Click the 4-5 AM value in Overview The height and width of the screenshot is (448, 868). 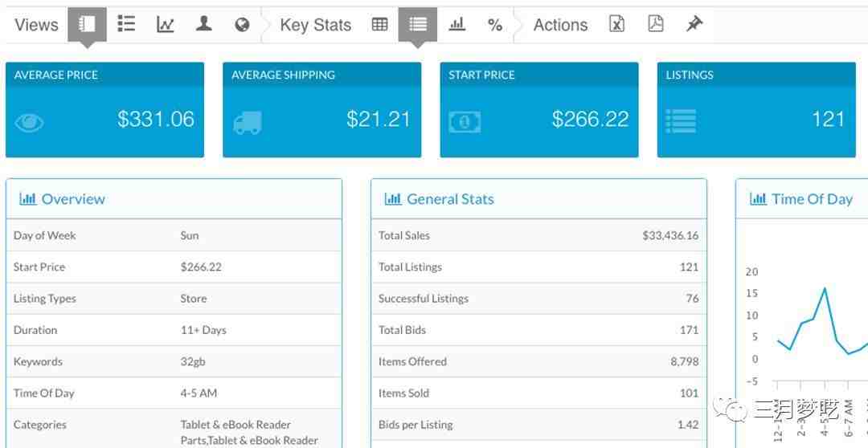[199, 393]
